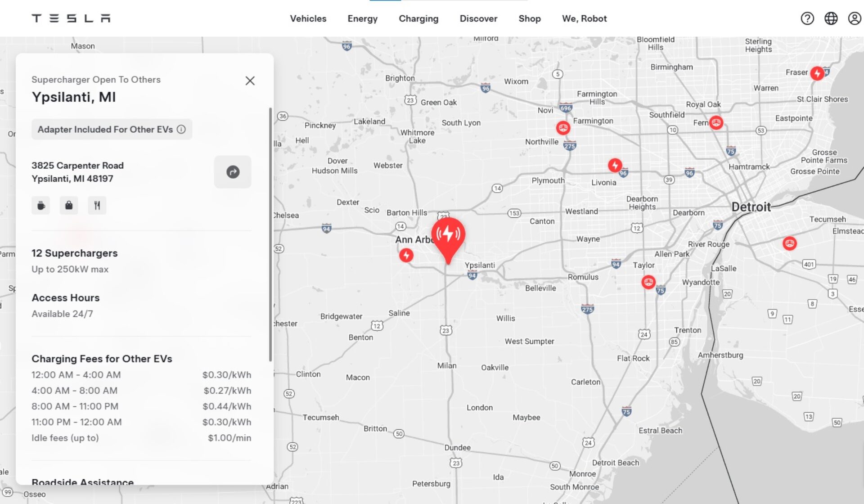Click the details panel scrollbar

coord(270,234)
